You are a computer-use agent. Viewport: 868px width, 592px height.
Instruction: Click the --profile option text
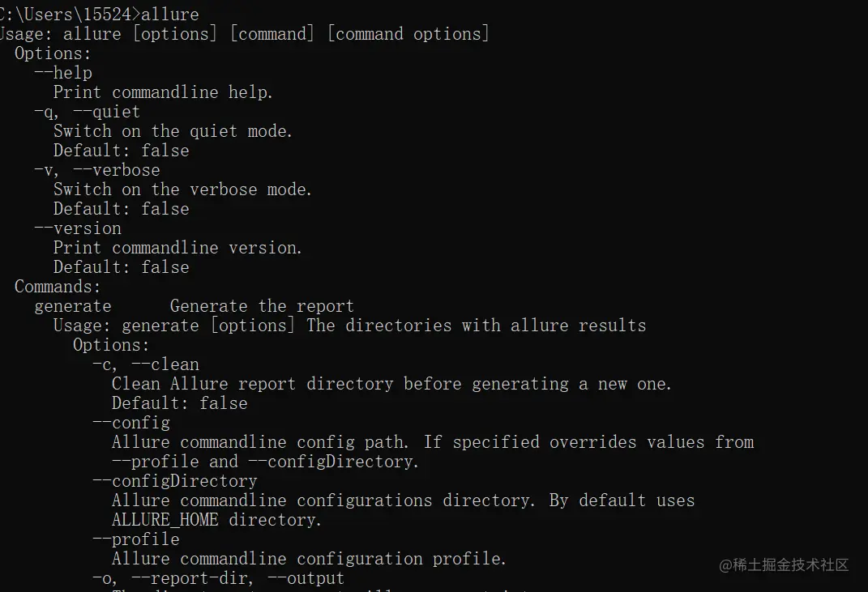tap(136, 539)
